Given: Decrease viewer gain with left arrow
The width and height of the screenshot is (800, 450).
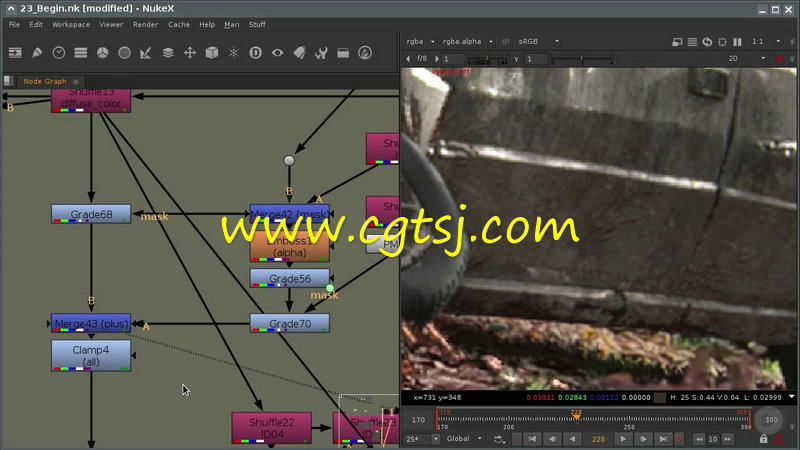Looking at the screenshot, I should pos(408,59).
